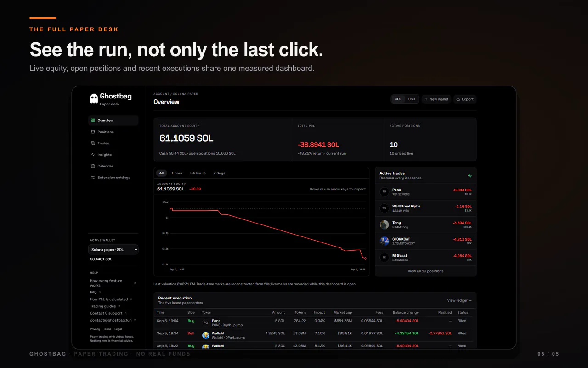
Task: Click the Time column header
Action: (161, 313)
